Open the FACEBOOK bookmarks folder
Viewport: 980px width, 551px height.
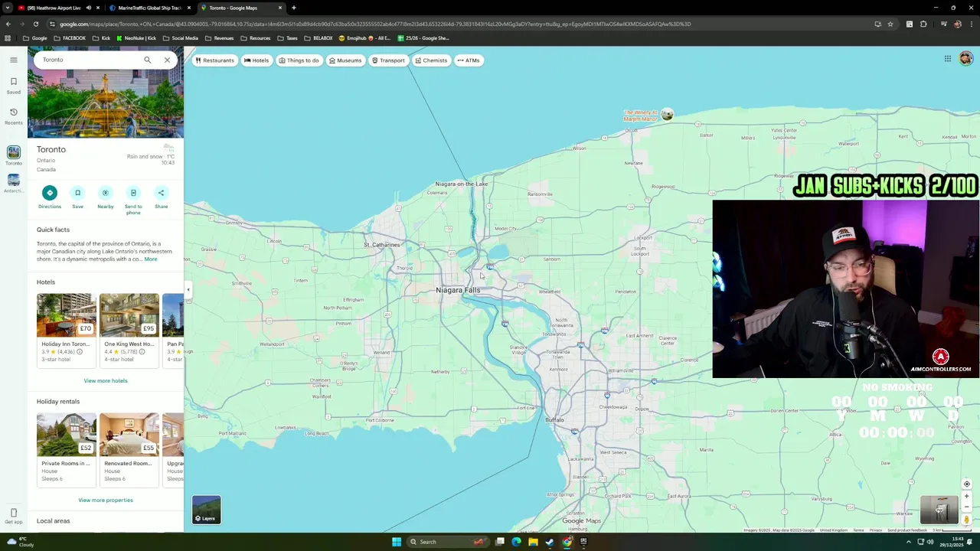70,38
